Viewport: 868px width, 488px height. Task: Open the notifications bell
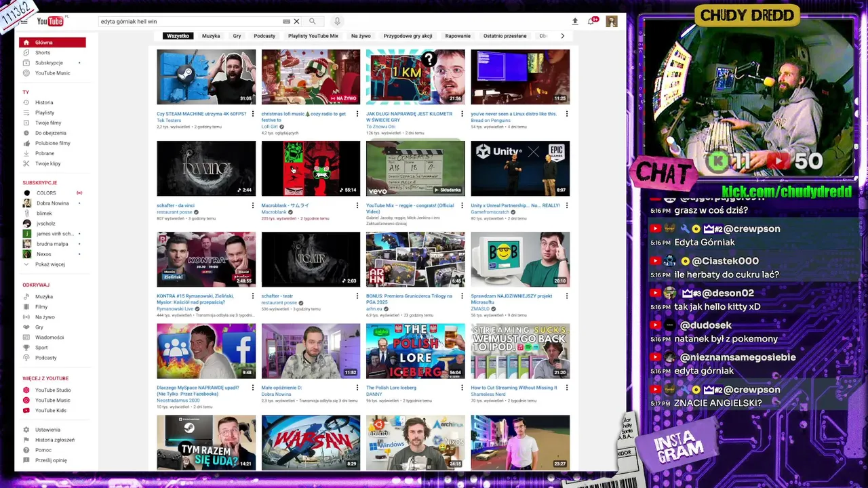(x=591, y=22)
